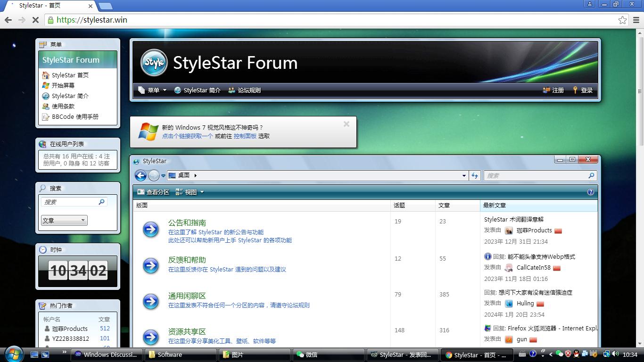Open latest post StyleStar 术词翻译意解

click(514, 219)
